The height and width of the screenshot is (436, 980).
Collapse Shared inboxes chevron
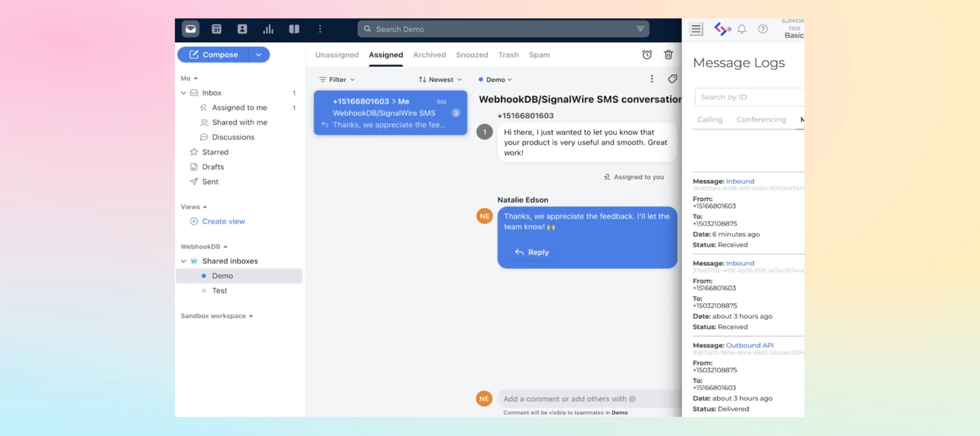click(x=183, y=261)
